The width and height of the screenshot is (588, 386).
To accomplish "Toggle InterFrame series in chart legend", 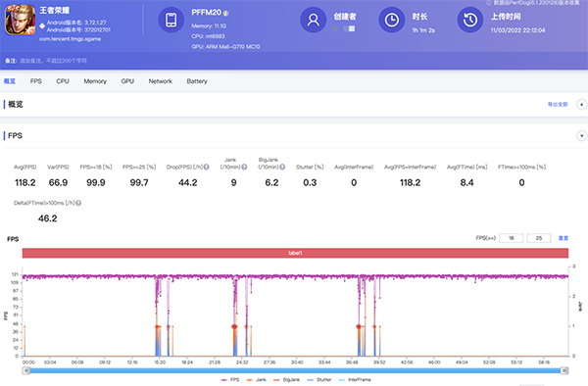I will 355,379.
